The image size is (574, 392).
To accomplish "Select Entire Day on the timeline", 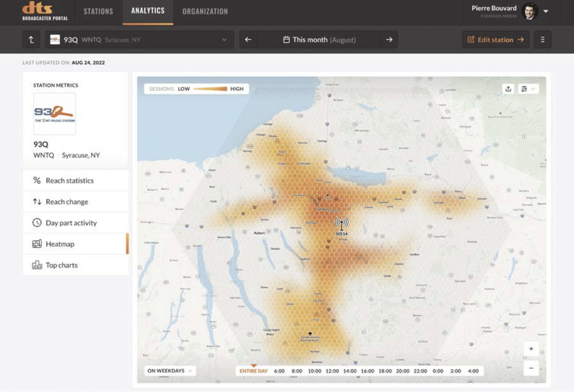I will coord(253,371).
